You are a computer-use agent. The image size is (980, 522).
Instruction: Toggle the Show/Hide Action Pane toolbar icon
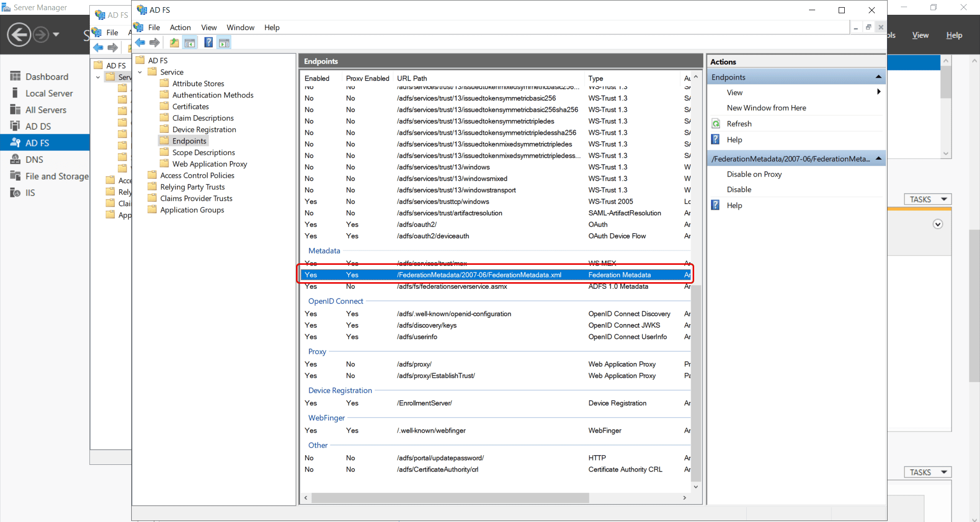pyautogui.click(x=224, y=42)
